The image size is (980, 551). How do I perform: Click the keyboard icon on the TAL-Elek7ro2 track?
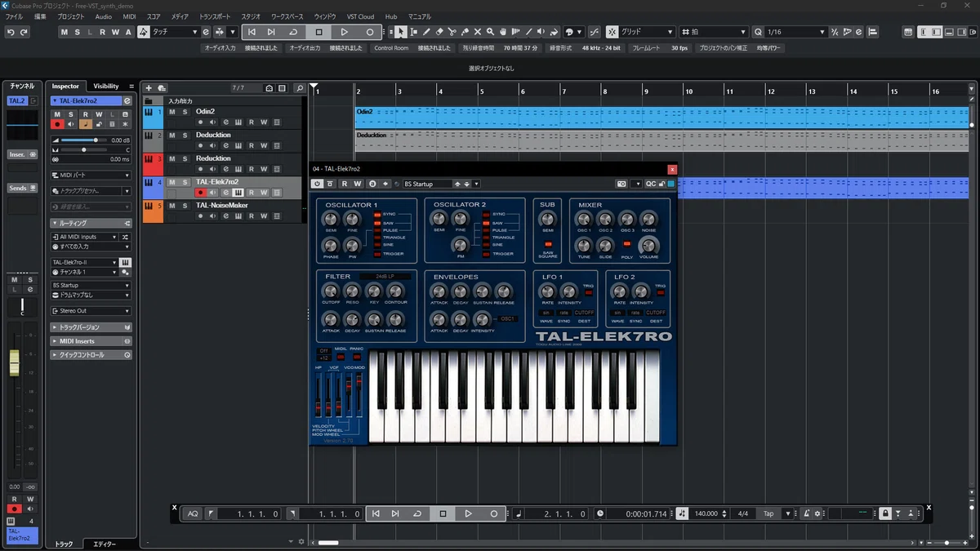click(x=238, y=193)
